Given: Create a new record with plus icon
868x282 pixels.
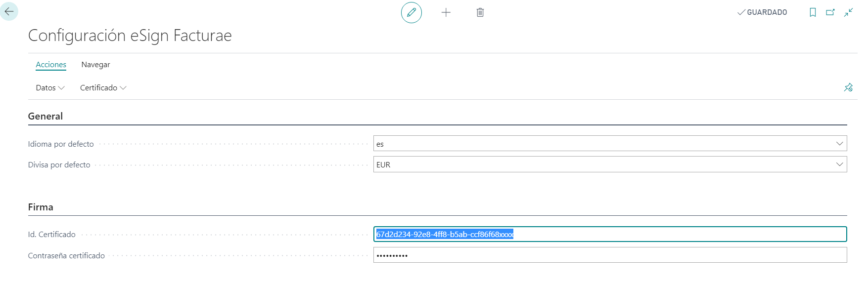Looking at the screenshot, I should pos(446,12).
